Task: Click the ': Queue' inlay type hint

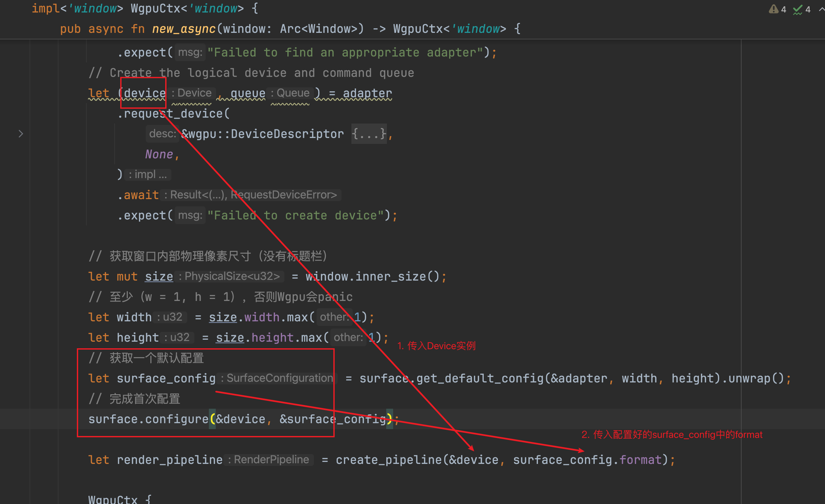Action: pyautogui.click(x=291, y=93)
